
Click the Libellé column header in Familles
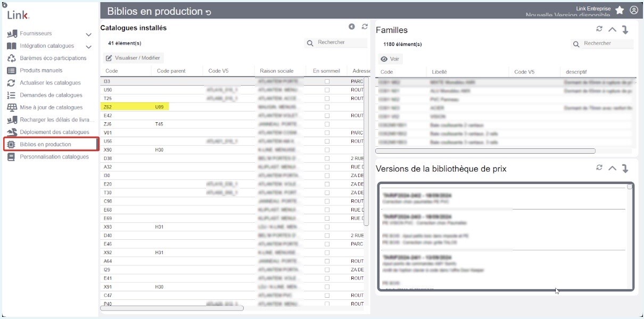coord(440,72)
